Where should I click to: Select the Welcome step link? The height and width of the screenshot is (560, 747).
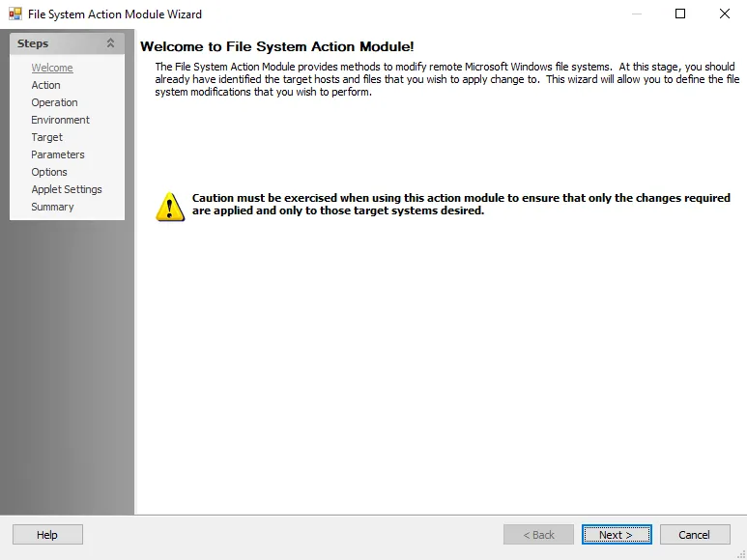52,68
